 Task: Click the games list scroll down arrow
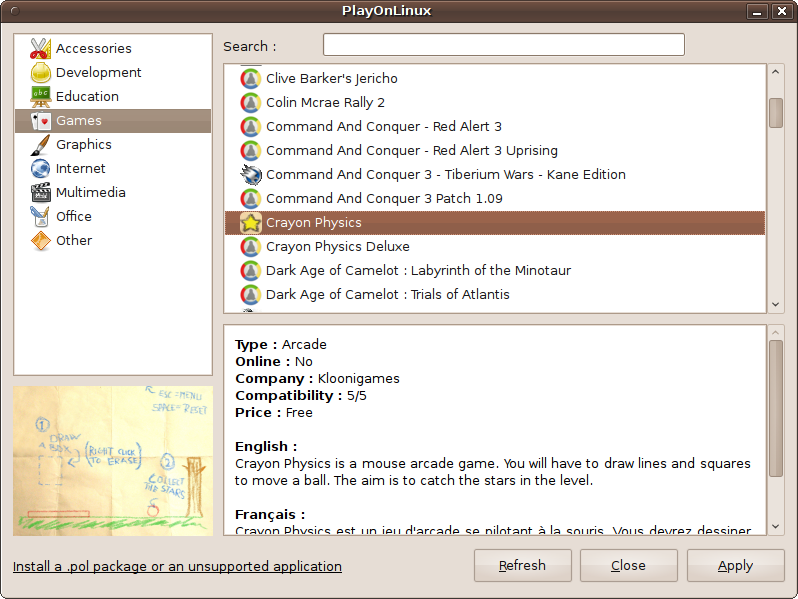[776, 304]
